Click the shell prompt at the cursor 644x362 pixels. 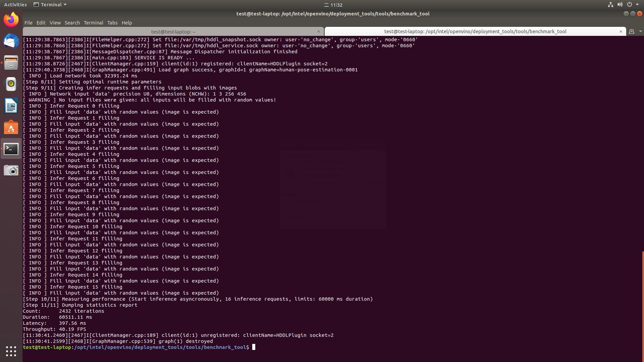tap(254, 347)
